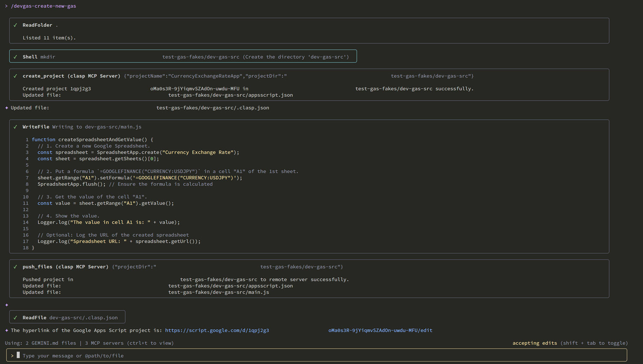The height and width of the screenshot is (364, 643).
Task: Click the 'Listed 11 item(s).' output
Action: tap(49, 38)
